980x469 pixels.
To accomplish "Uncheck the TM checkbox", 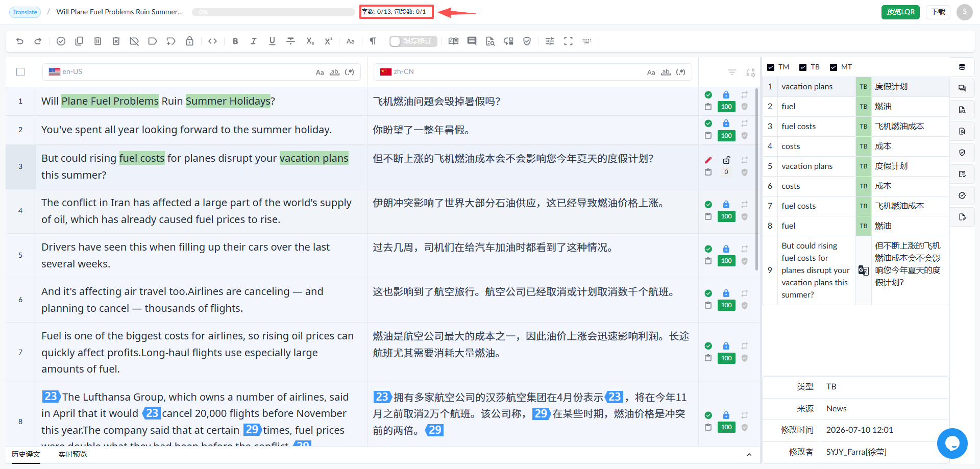I will 771,67.
